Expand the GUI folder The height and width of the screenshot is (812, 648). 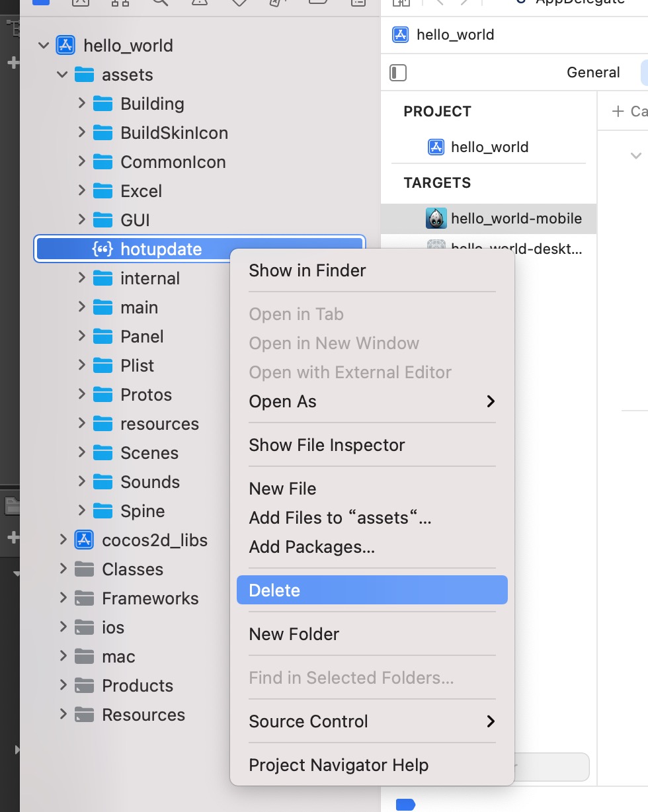coord(81,220)
